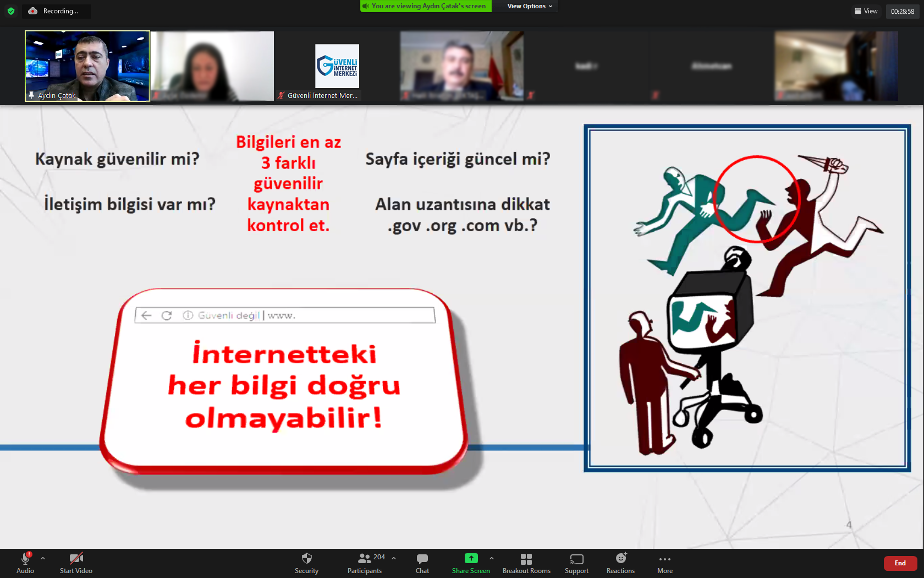The image size is (924, 578).
Task: Click the pin icon on Aydın Çatak tile
Action: pos(31,95)
